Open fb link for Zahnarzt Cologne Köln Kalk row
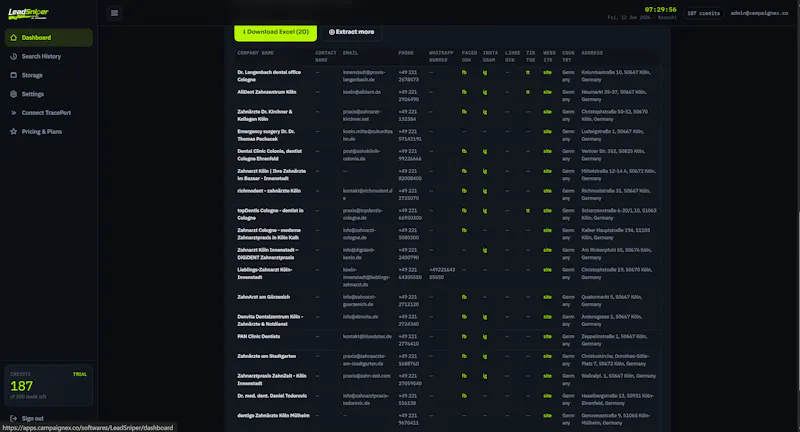The height and width of the screenshot is (432, 800). point(464,231)
